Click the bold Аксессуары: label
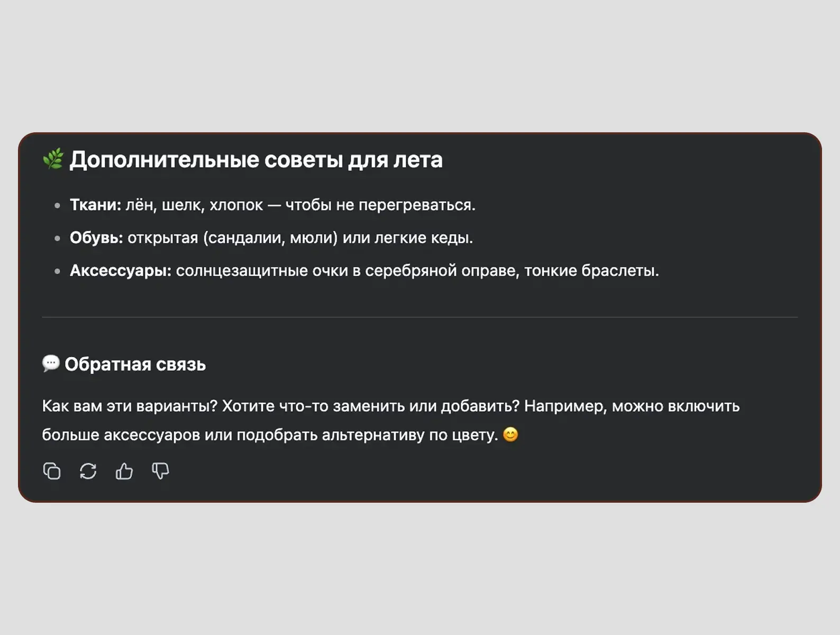Image resolution: width=840 pixels, height=635 pixels. (x=121, y=270)
